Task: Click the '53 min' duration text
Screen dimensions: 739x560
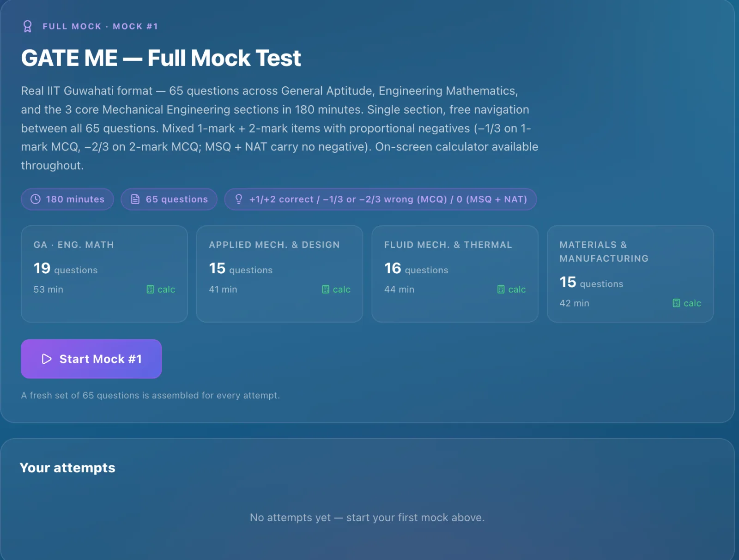Action: (48, 289)
